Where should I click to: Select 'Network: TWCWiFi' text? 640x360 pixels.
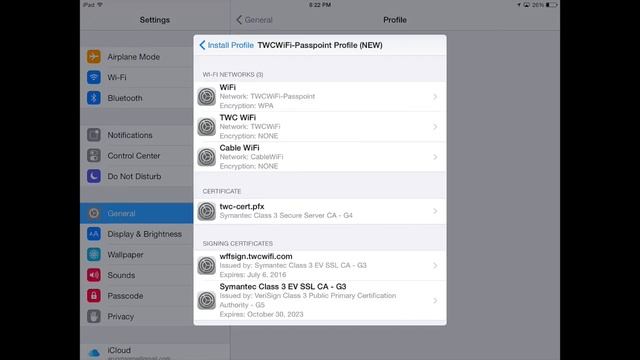point(250,127)
